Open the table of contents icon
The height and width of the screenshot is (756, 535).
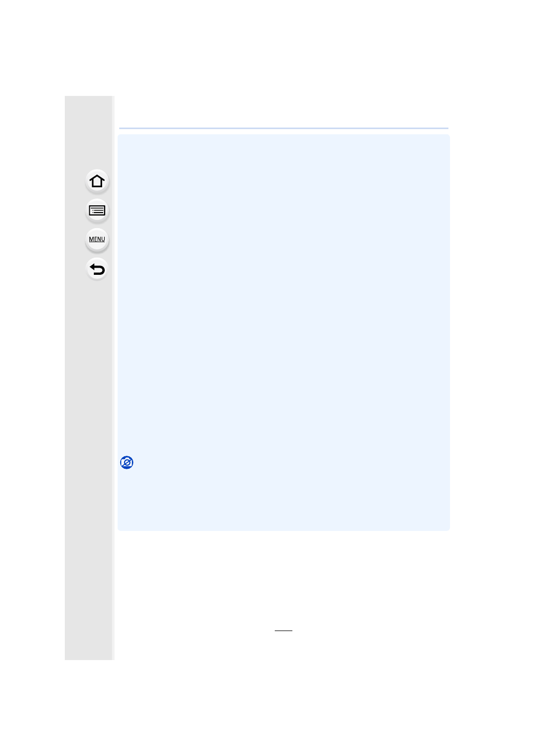click(97, 211)
